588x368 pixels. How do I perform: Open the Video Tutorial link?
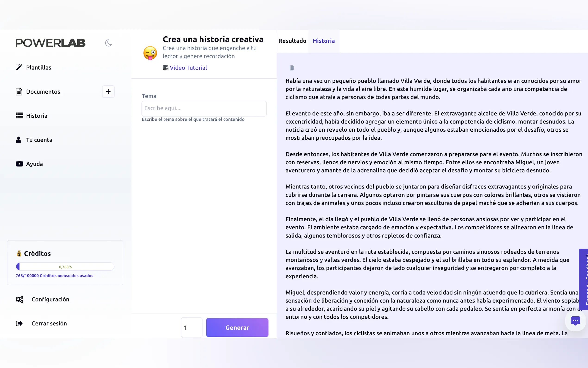point(188,68)
